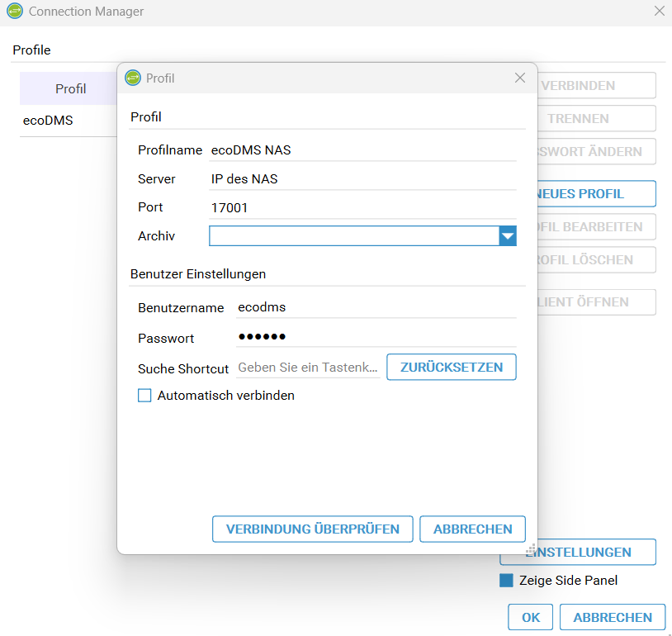This screenshot has height=636, width=672.
Task: Close the Connection Manager window
Action: pos(659,12)
